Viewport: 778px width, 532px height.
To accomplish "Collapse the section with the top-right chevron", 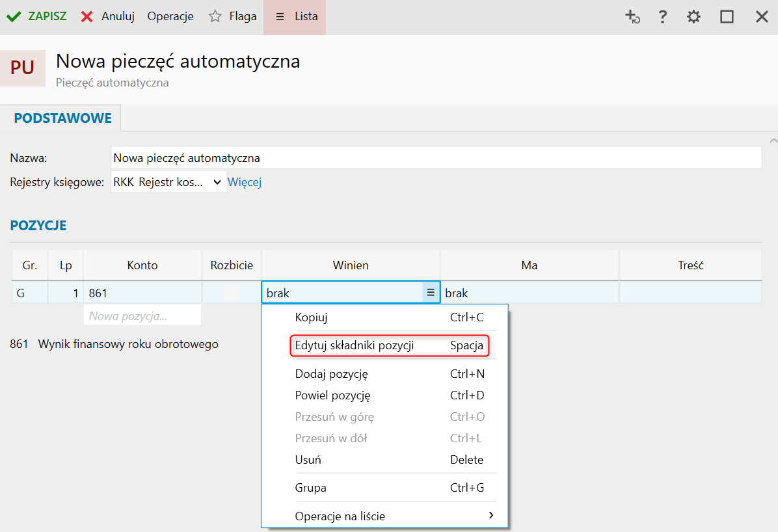I will click(773, 141).
